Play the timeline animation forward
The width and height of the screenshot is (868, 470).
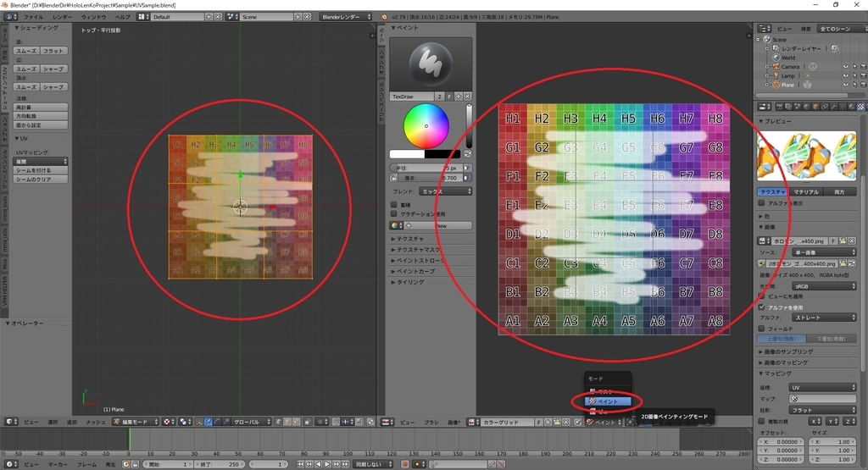coord(327,464)
